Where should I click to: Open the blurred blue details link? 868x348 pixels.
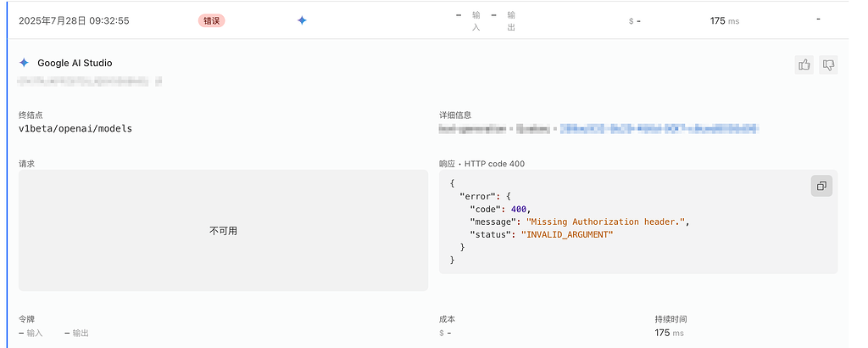click(659, 129)
